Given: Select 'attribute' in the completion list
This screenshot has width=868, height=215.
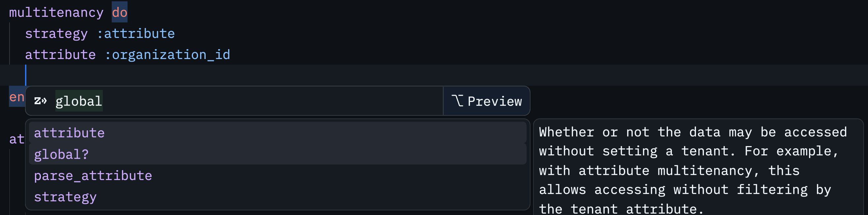Looking at the screenshot, I should coord(69,133).
